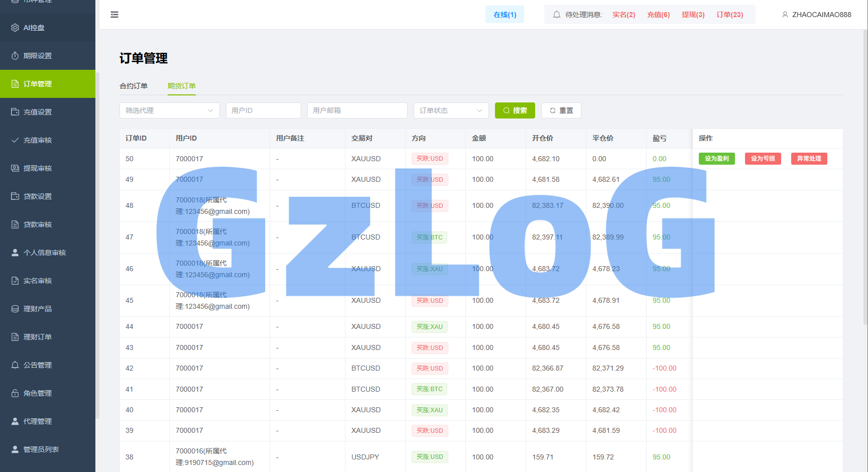Click 异常处理 for order 50
868x472 pixels.
coord(809,159)
